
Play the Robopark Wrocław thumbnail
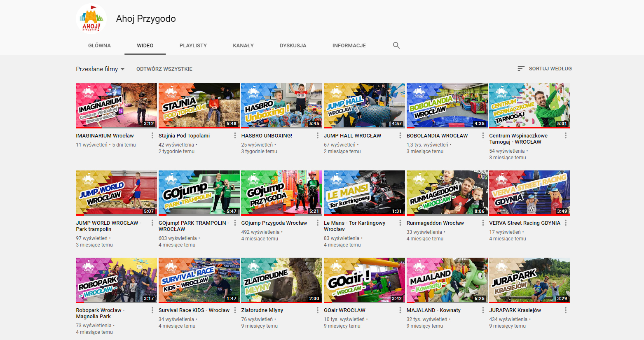tap(116, 280)
